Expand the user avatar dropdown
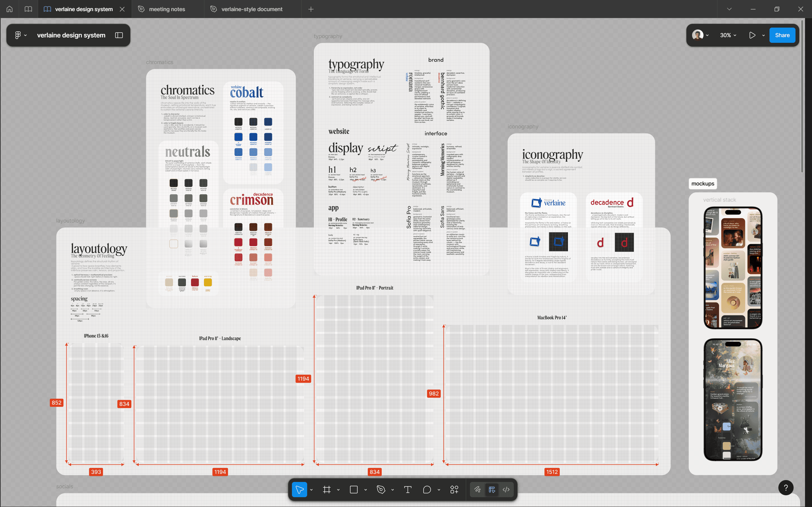812x507 pixels. [x=707, y=35]
